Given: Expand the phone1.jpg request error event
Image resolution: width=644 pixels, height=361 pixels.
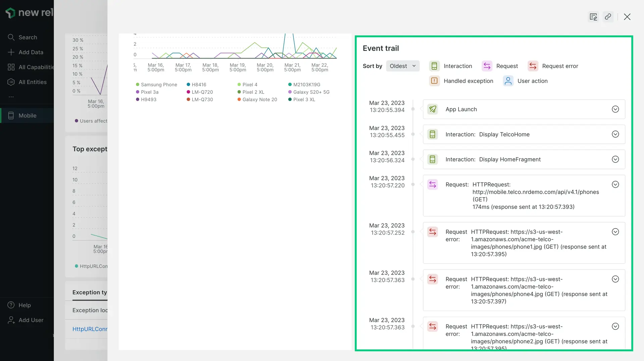Looking at the screenshot, I should [615, 232].
